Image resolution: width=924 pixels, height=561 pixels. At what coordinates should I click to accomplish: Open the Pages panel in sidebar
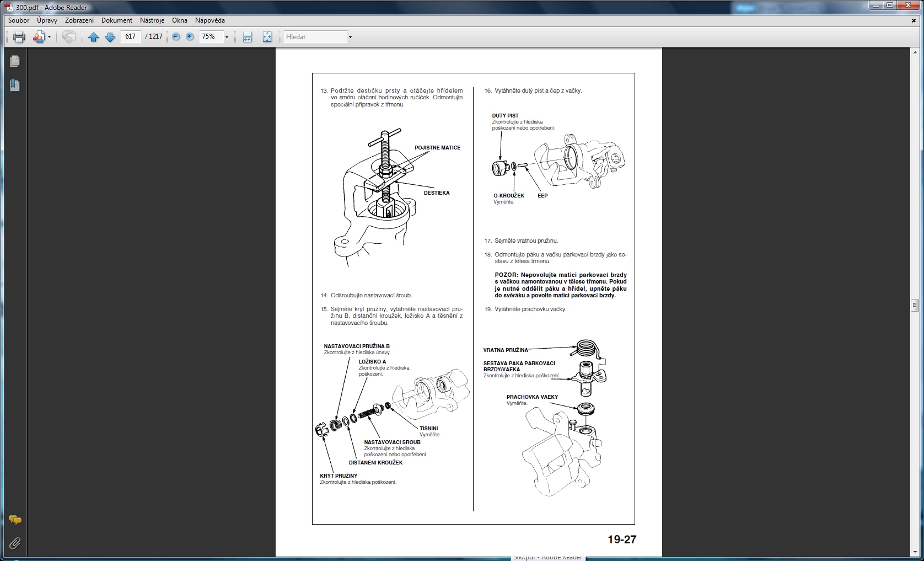click(15, 61)
